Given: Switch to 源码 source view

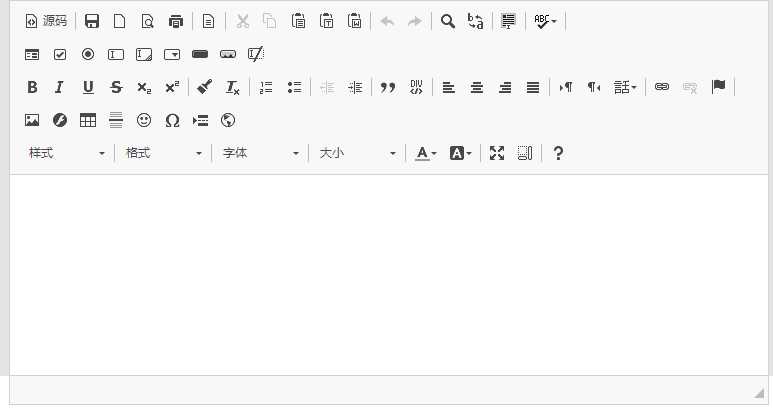Looking at the screenshot, I should pos(46,21).
